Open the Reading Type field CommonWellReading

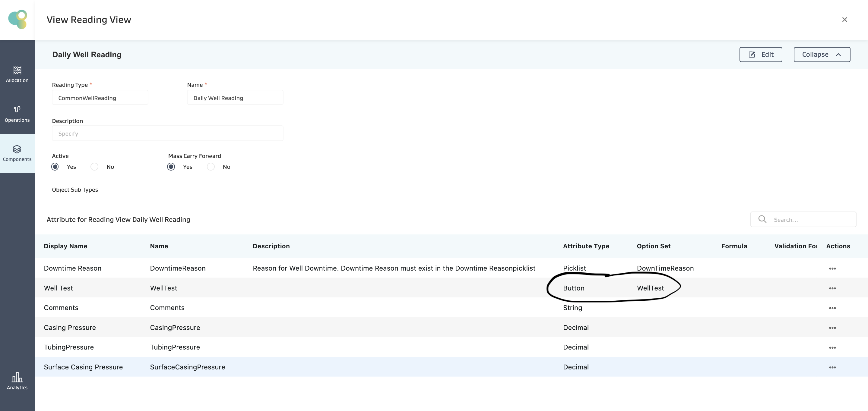(x=100, y=98)
